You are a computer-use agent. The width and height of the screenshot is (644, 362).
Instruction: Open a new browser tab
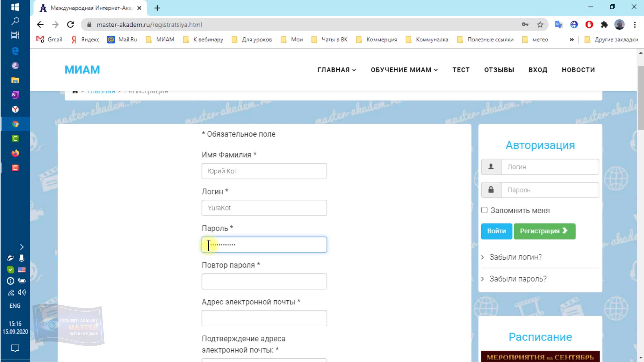point(157,8)
